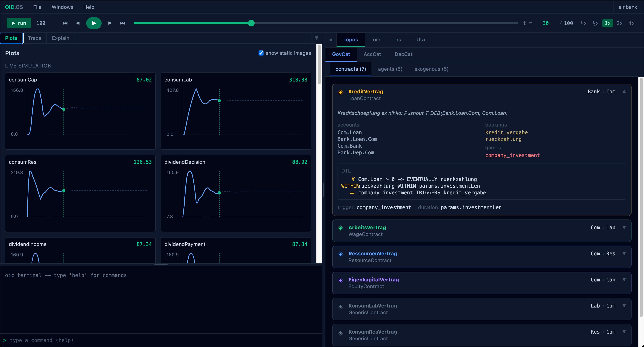Skip to the simulation start
The image size is (644, 347).
[65, 23]
